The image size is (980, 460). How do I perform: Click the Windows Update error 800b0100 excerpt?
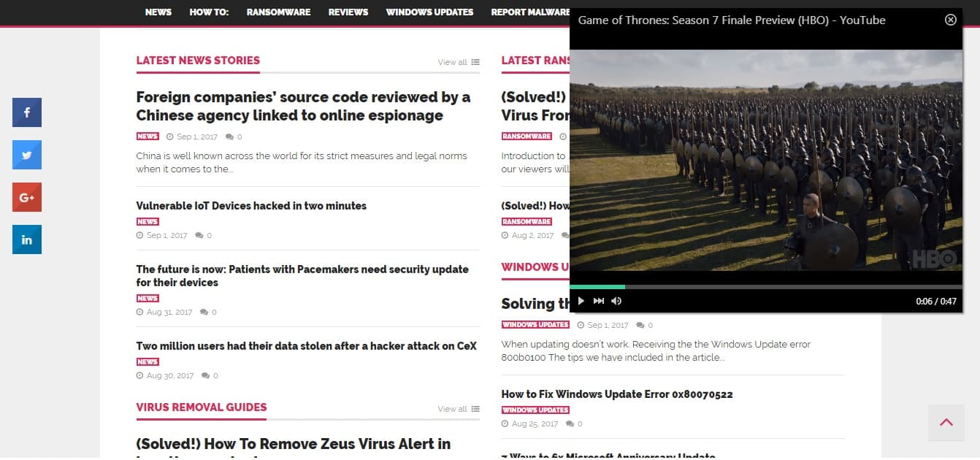(656, 351)
